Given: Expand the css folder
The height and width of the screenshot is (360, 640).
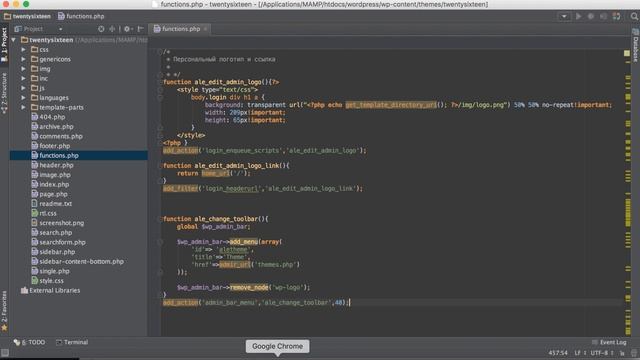Looking at the screenshot, I should [24, 49].
